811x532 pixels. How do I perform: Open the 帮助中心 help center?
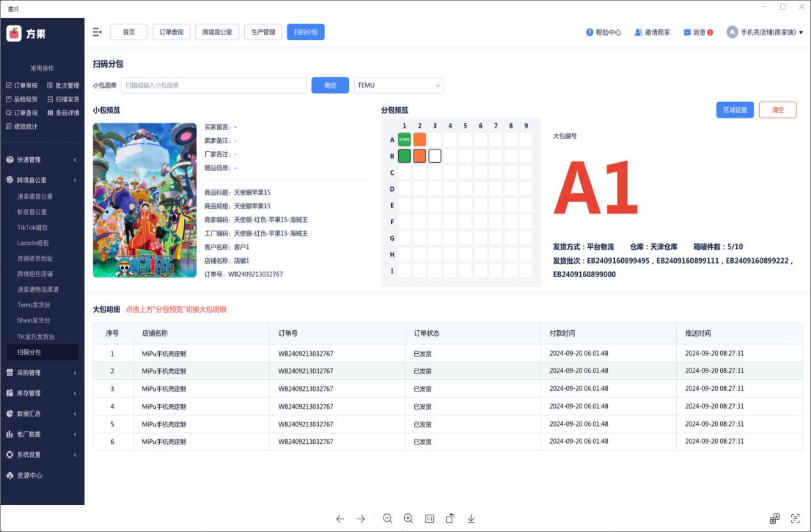tap(603, 32)
